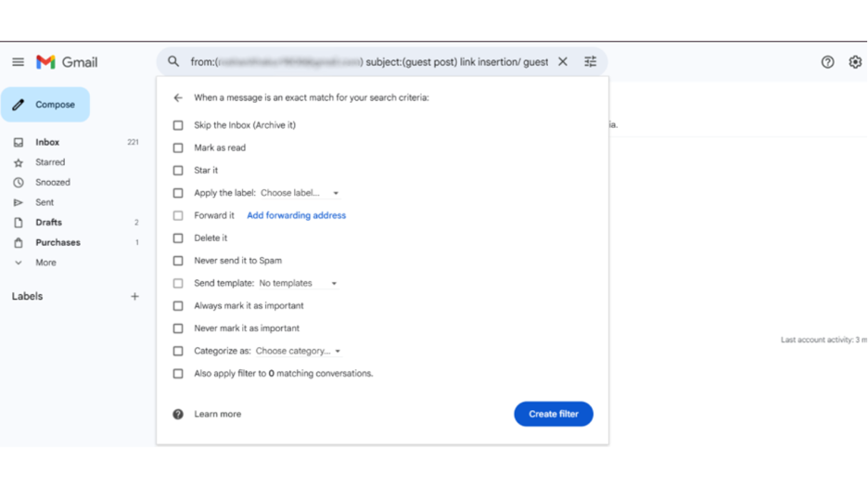The width and height of the screenshot is (868, 488).
Task: Click the Gmail logo
Action: (67, 62)
